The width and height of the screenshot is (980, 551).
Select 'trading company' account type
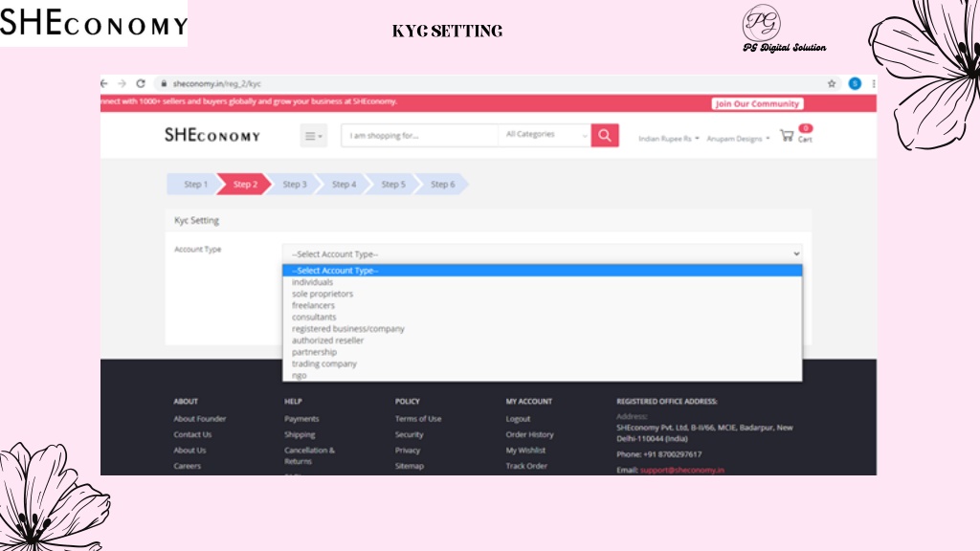(542, 364)
